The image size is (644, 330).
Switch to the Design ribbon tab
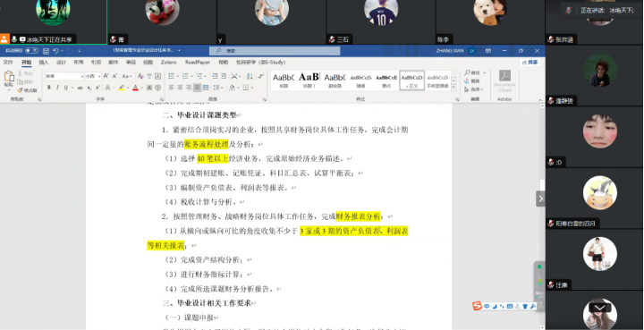point(61,63)
